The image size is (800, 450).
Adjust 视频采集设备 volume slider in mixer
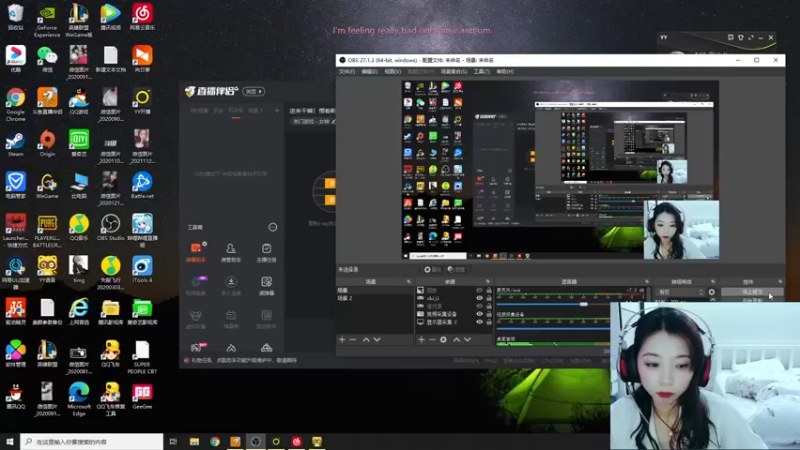(553, 329)
